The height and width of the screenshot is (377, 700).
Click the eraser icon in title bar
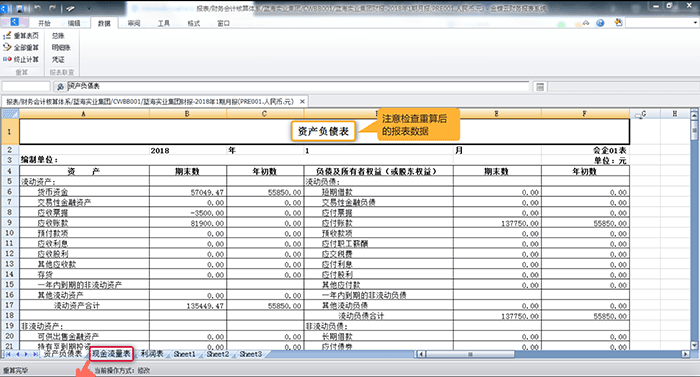[71, 8]
